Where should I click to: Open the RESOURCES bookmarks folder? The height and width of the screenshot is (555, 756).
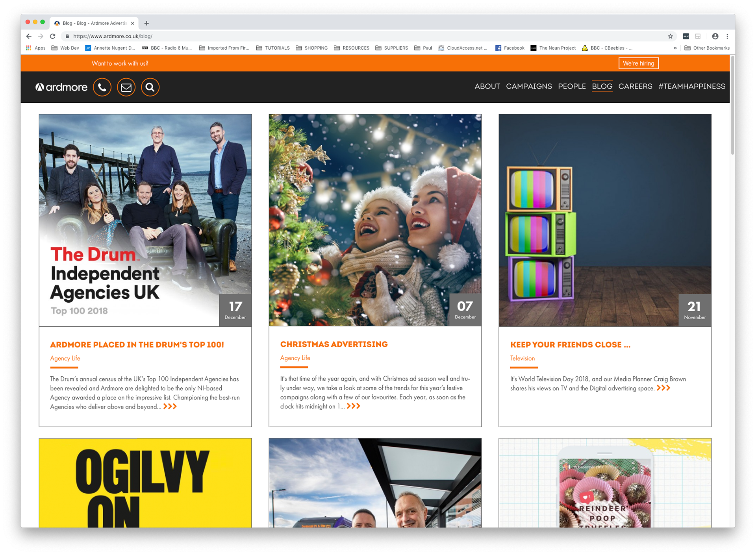352,48
